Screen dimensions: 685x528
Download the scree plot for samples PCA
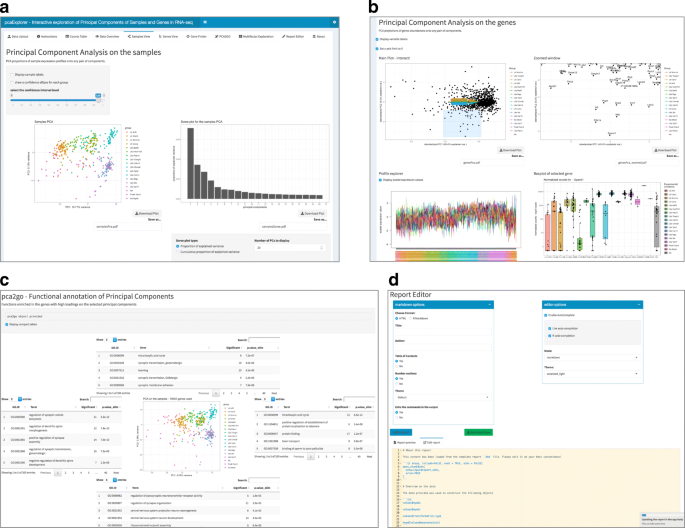pyautogui.click(x=312, y=214)
